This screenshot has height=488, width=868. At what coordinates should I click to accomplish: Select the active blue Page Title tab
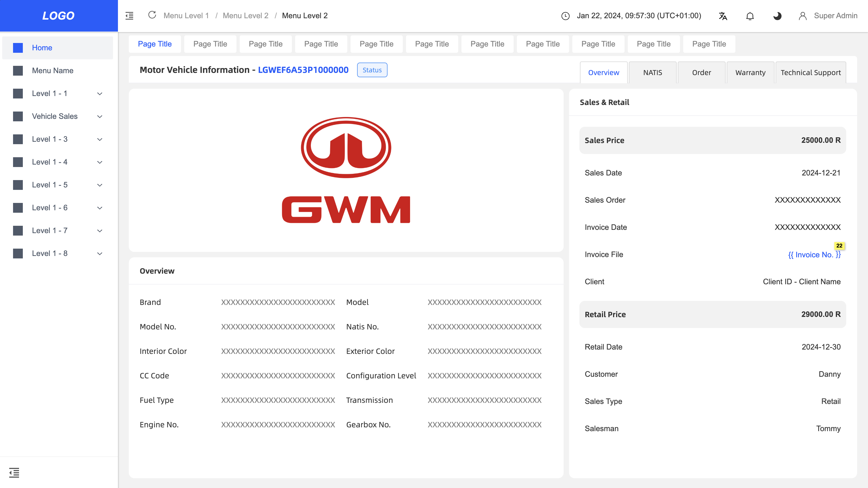tap(155, 44)
